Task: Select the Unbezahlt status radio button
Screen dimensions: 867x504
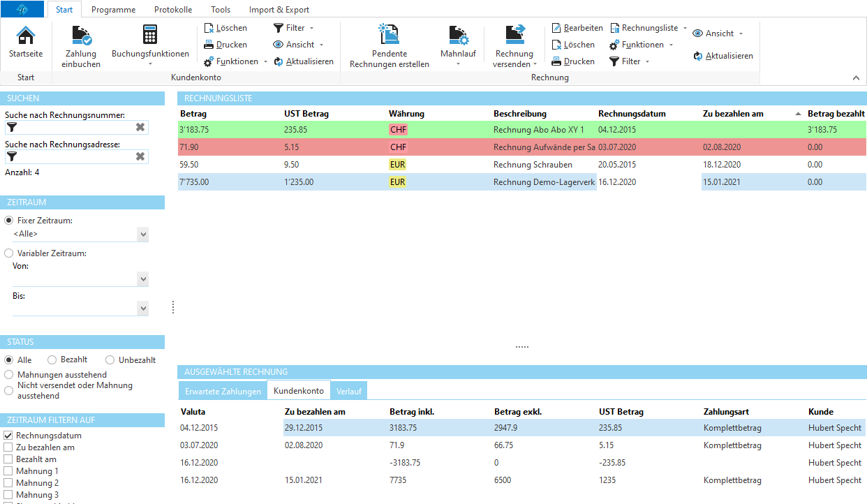Action: click(x=110, y=360)
